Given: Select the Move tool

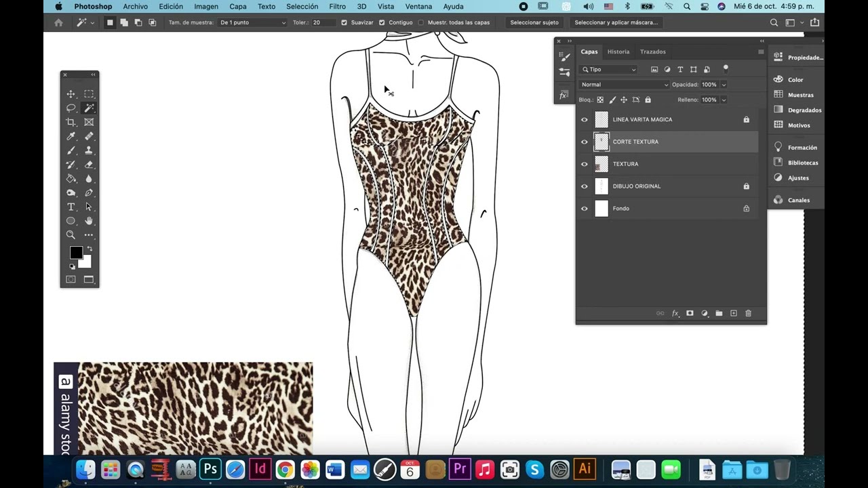Looking at the screenshot, I should 71,94.
